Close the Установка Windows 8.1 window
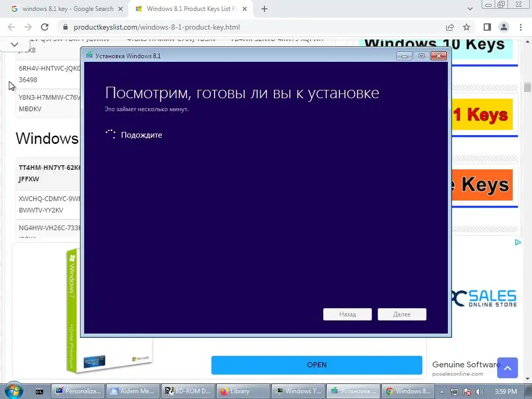Screen dimensions: 532x399 [x=438, y=56]
